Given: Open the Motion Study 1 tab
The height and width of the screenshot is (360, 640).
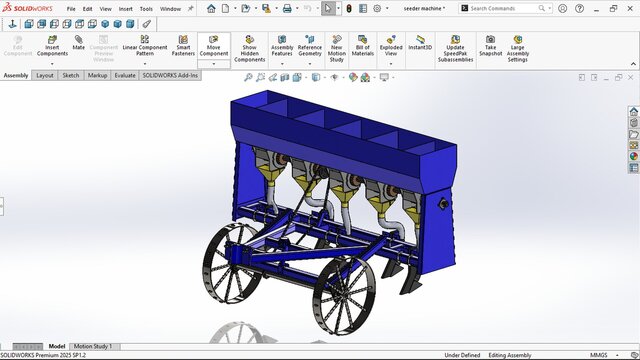Looking at the screenshot, I should tap(93, 346).
